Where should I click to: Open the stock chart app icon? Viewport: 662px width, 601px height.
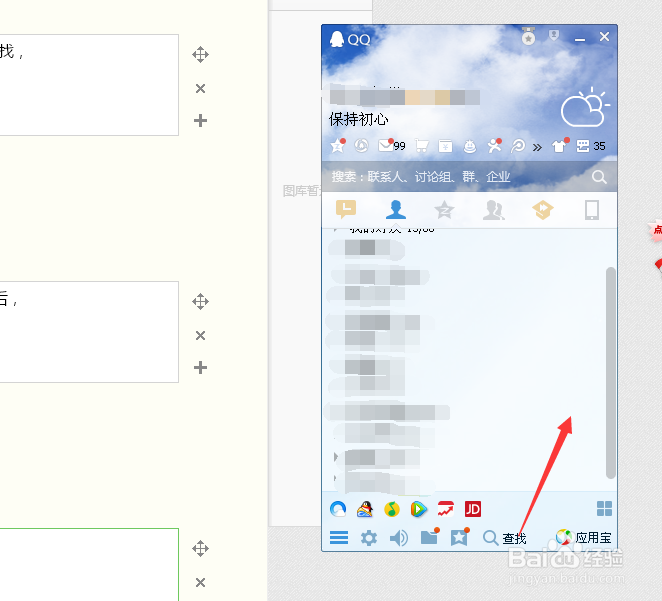pos(445,509)
